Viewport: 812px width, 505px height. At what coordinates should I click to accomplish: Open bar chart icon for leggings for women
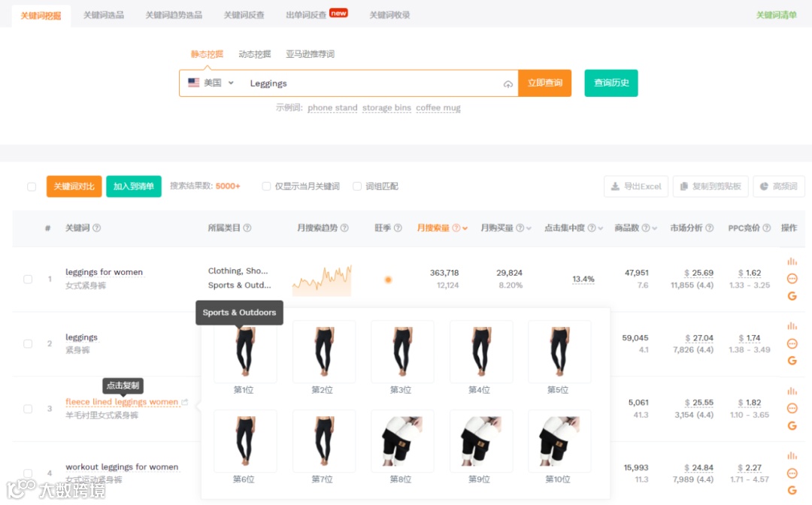pyautogui.click(x=792, y=262)
